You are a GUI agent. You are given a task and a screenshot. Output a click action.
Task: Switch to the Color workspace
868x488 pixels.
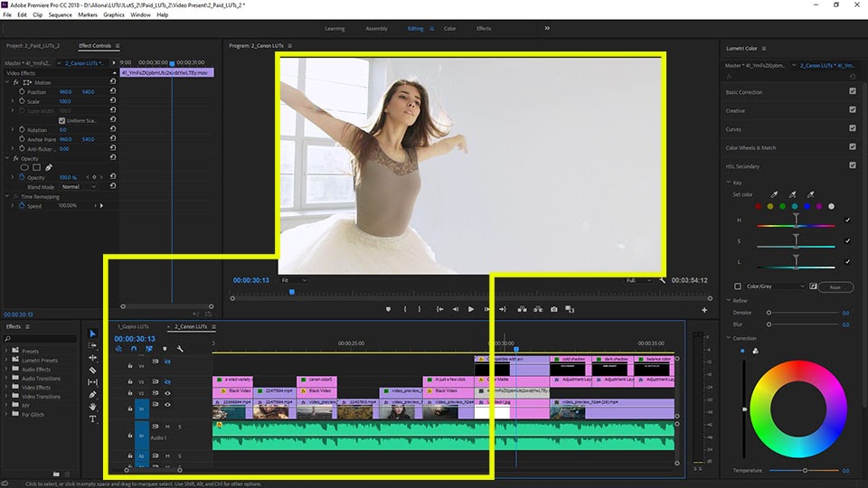[x=449, y=28]
